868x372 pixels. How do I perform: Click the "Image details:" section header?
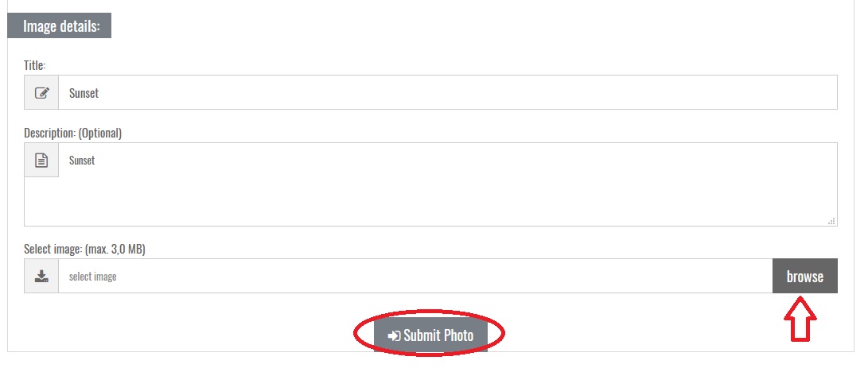tap(60, 26)
